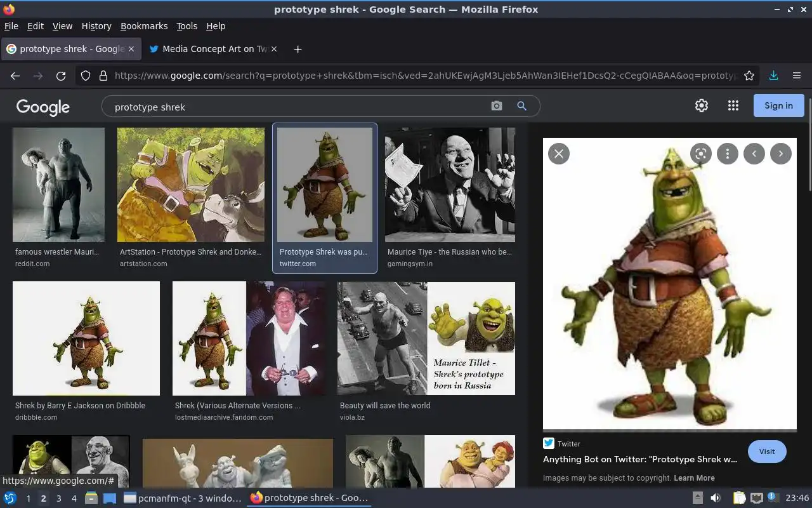Visit the Twitter source page

[767, 451]
